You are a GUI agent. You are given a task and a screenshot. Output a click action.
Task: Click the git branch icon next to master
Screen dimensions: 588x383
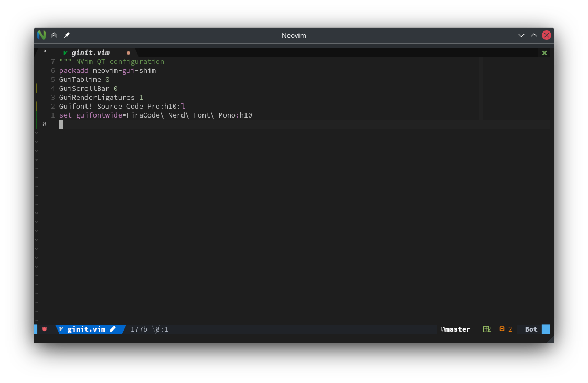(442, 329)
